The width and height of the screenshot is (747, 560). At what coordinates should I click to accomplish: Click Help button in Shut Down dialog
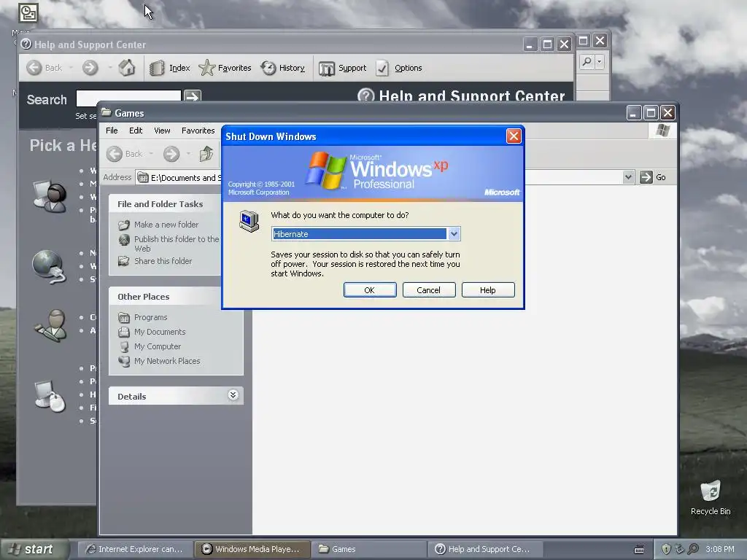pos(488,290)
